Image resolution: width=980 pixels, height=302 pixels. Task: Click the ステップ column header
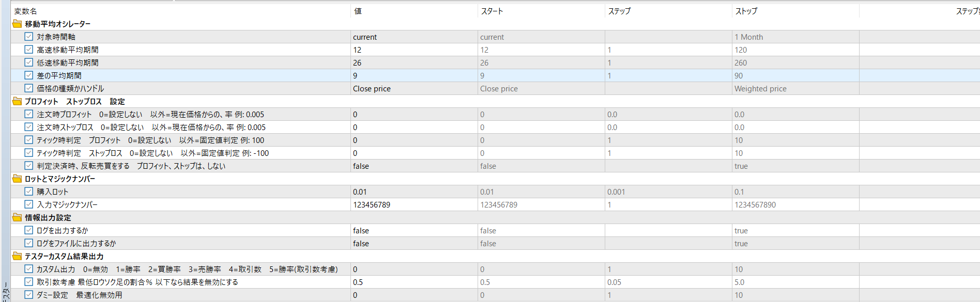pos(619,11)
